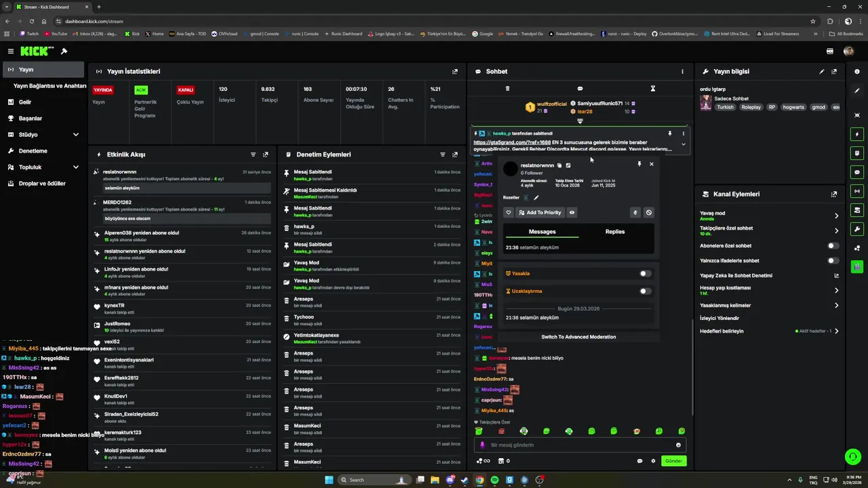
Task: Open the emoji picker in message box
Action: (678, 445)
